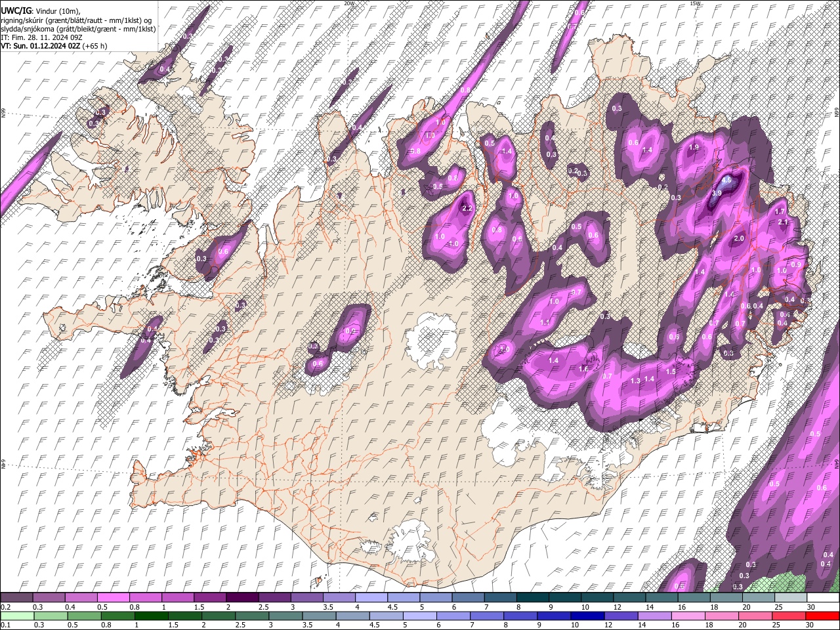The width and height of the screenshot is (840, 630).
Task: Pick the dark teal swatch between 8 and 9
Action: click(x=532, y=597)
